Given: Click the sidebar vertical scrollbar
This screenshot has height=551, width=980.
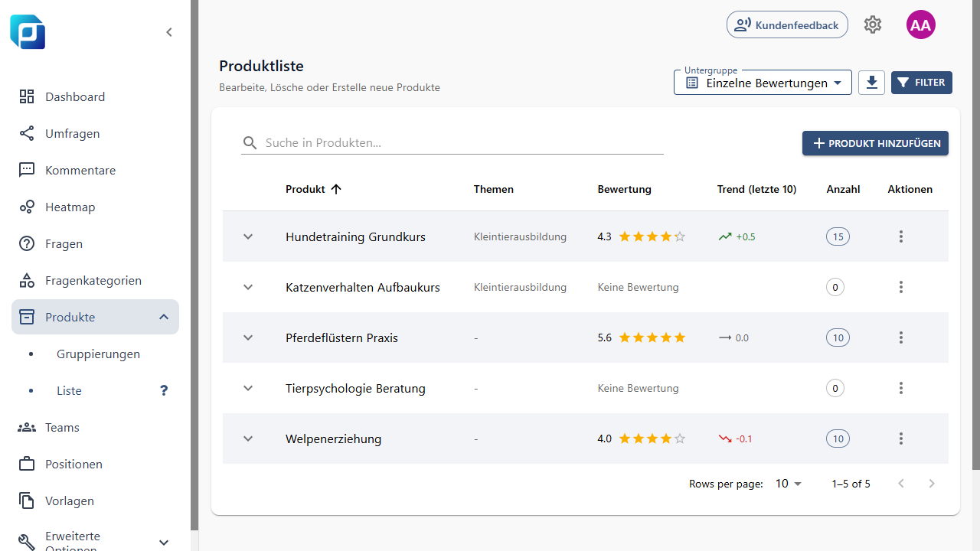Looking at the screenshot, I should tap(194, 265).
